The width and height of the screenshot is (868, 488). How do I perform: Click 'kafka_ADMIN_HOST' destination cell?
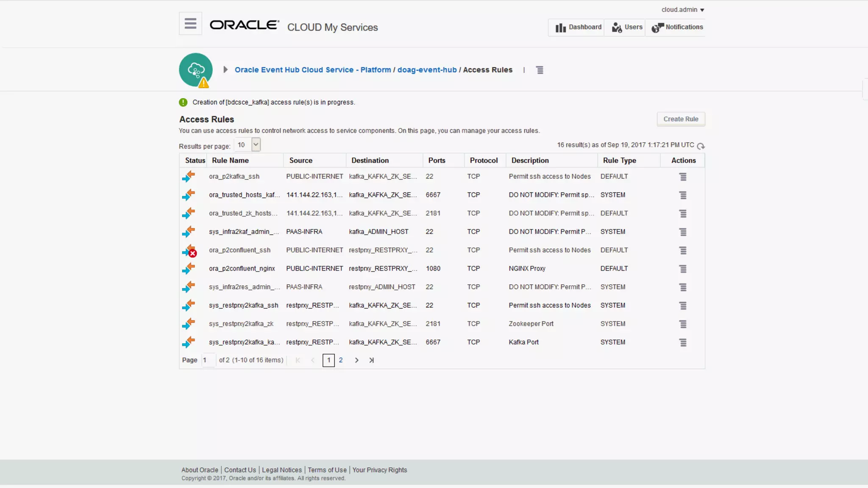[378, 232]
